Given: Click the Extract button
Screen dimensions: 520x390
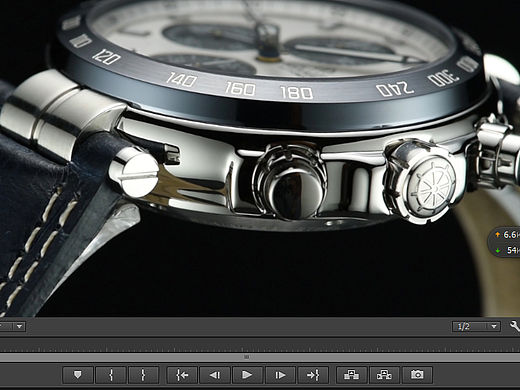Looking at the screenshot, I should [x=384, y=375].
